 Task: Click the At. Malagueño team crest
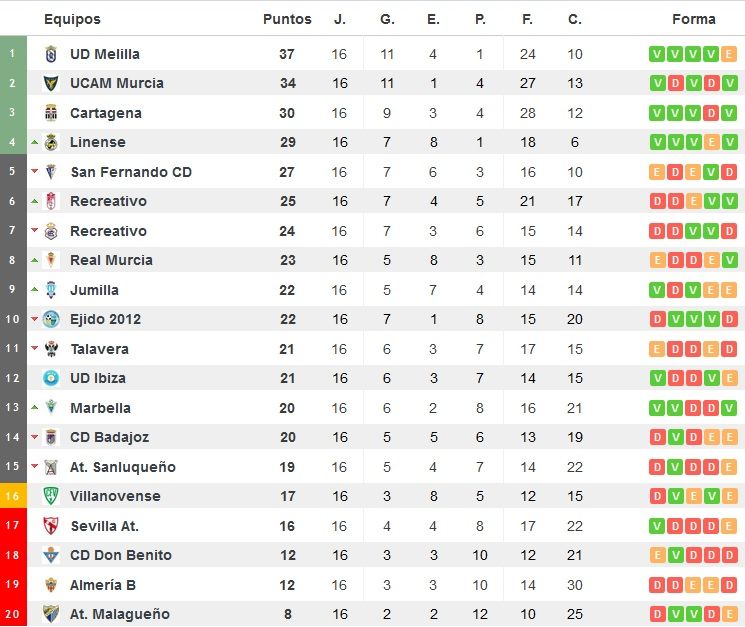[x=51, y=614]
